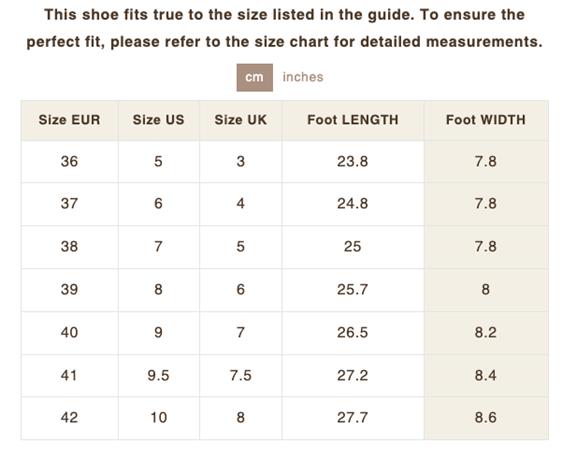
Task: Click the US size 9.5 cell
Action: click(x=158, y=375)
